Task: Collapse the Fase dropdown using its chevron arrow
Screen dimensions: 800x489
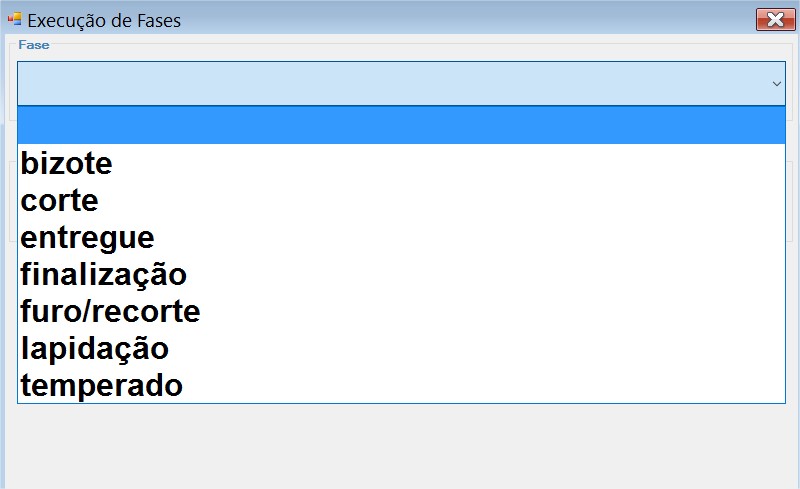Action: point(777,84)
